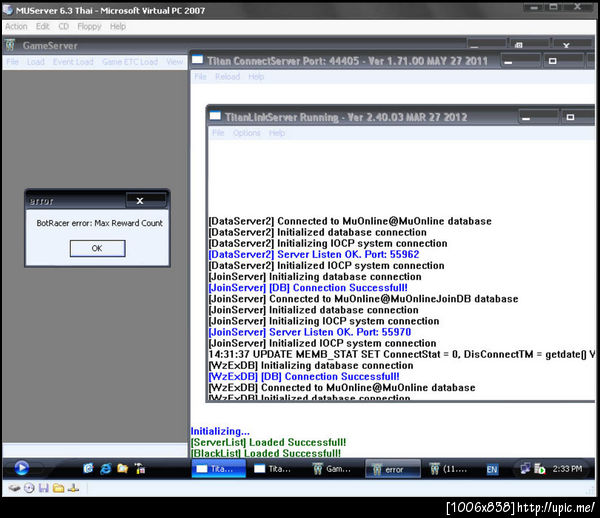The width and height of the screenshot is (600, 518).
Task: Click the '[BlackList] Loaded Successfull!' line
Action: [x=266, y=453]
